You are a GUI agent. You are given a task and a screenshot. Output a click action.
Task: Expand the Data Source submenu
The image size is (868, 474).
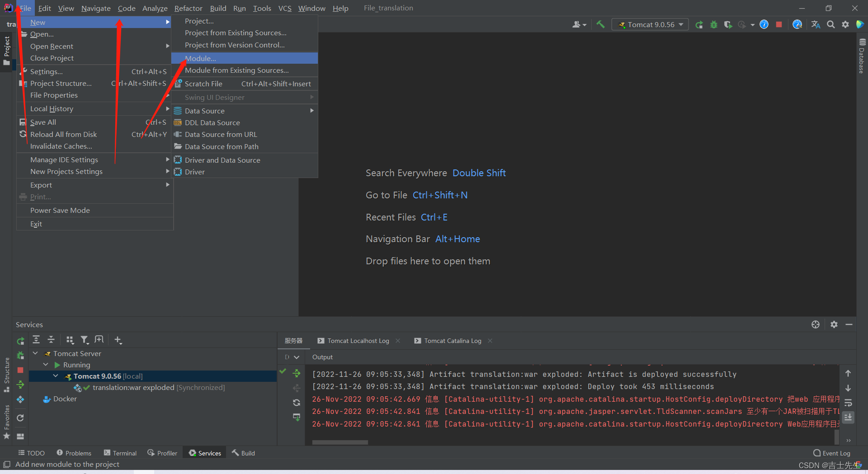(245, 111)
